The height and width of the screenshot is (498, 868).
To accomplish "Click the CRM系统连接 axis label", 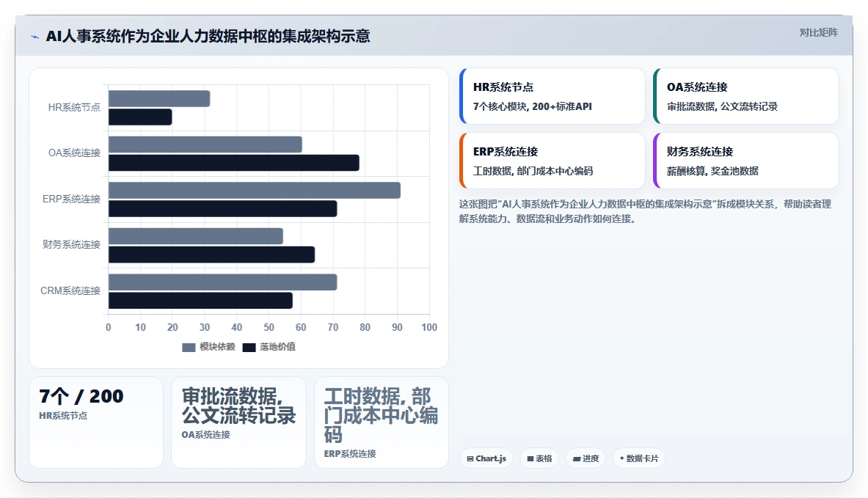I will (x=70, y=291).
